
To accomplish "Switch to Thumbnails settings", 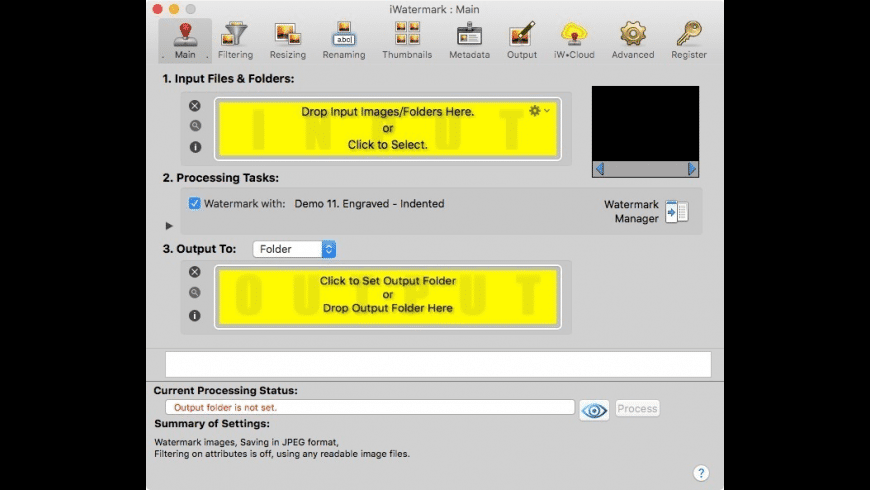I will 407,41.
